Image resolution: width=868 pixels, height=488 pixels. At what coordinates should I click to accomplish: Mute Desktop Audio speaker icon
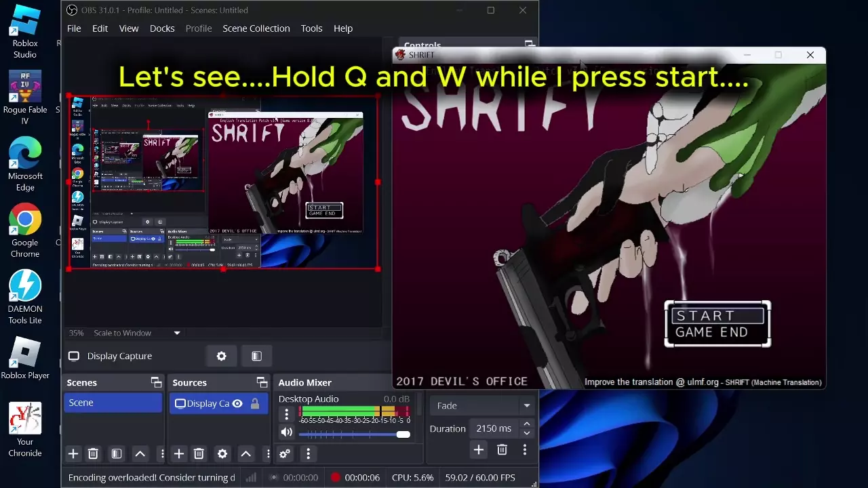(x=287, y=432)
